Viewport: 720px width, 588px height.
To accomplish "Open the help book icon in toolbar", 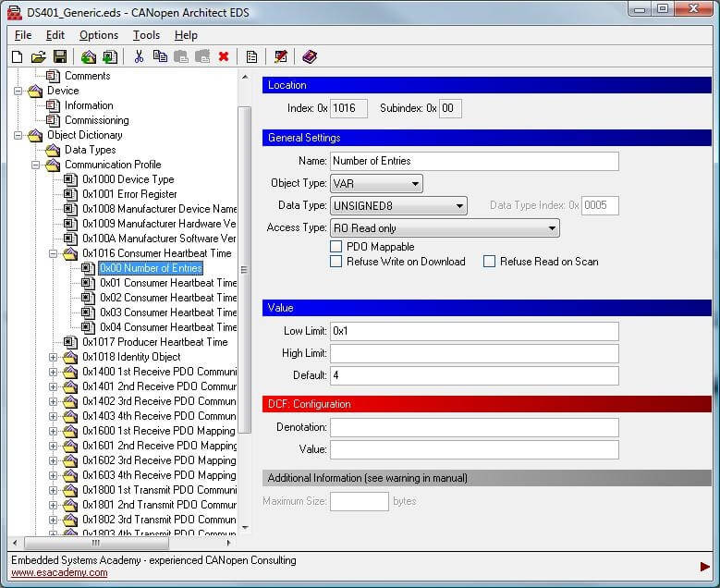I will tap(310, 57).
